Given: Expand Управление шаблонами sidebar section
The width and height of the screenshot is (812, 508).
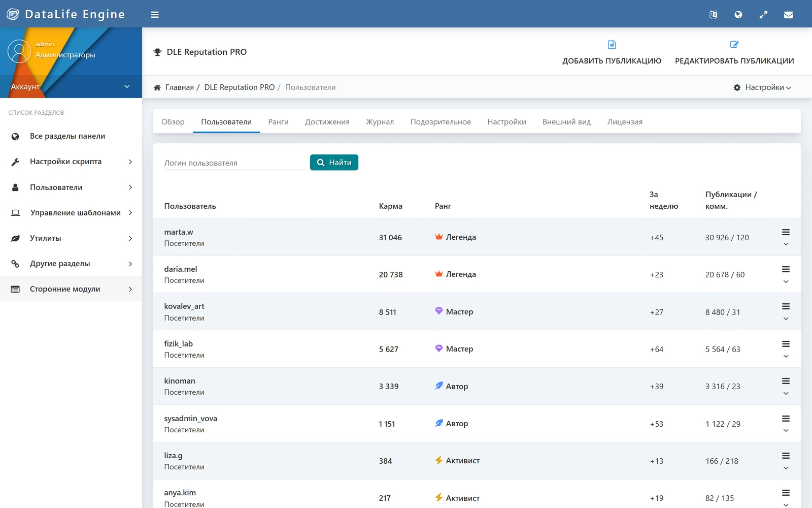Looking at the screenshot, I should (71, 213).
